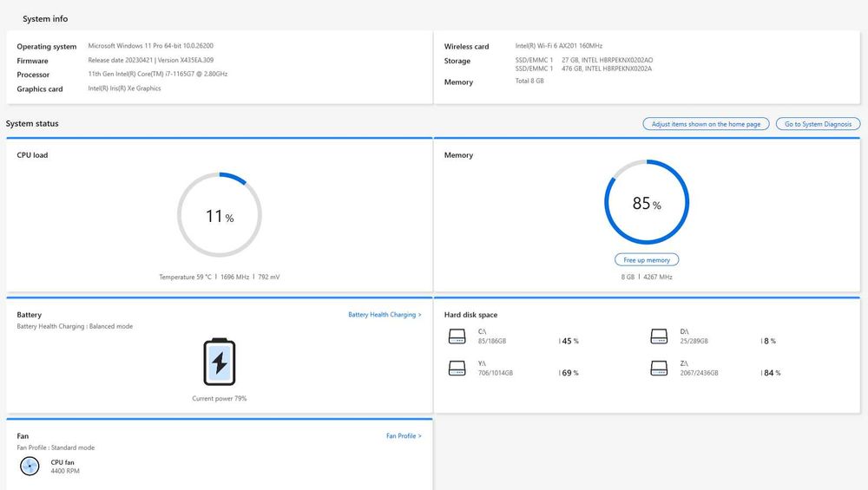868x490 pixels.
Task: Open the Fan Profile link
Action: (404, 436)
